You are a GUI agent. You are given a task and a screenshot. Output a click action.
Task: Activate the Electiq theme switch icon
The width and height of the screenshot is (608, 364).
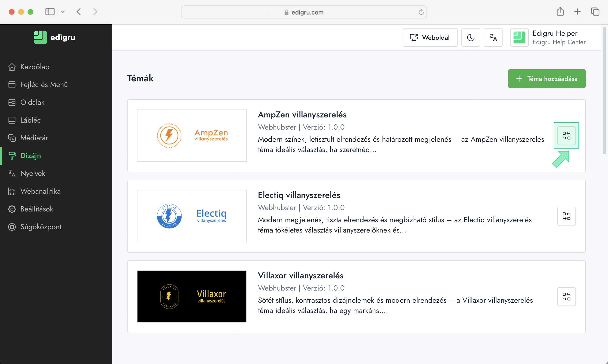(x=566, y=216)
